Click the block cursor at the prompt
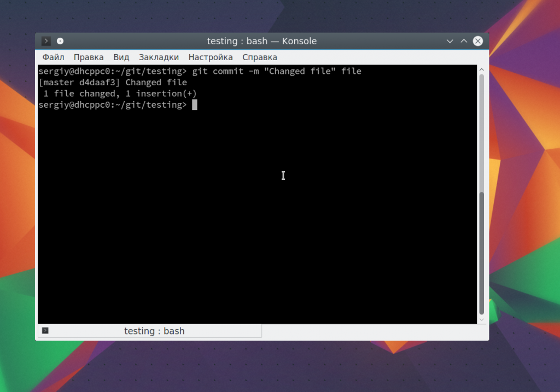 click(194, 104)
